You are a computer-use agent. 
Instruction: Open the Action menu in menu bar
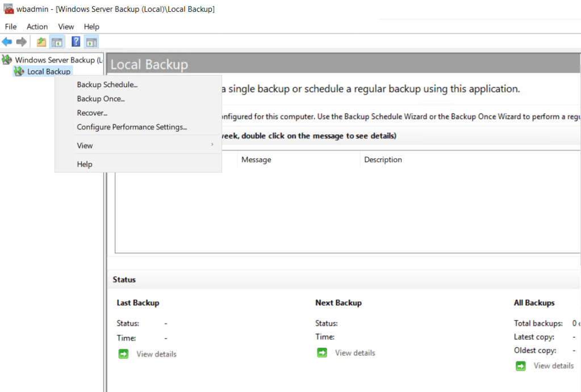37,27
